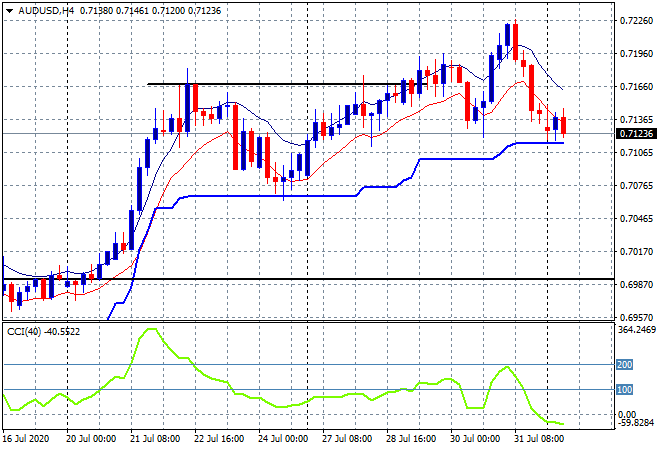The image size is (660, 450).
Task: Open the AUDUSD chart dropdown triangle
Action: tap(9, 11)
